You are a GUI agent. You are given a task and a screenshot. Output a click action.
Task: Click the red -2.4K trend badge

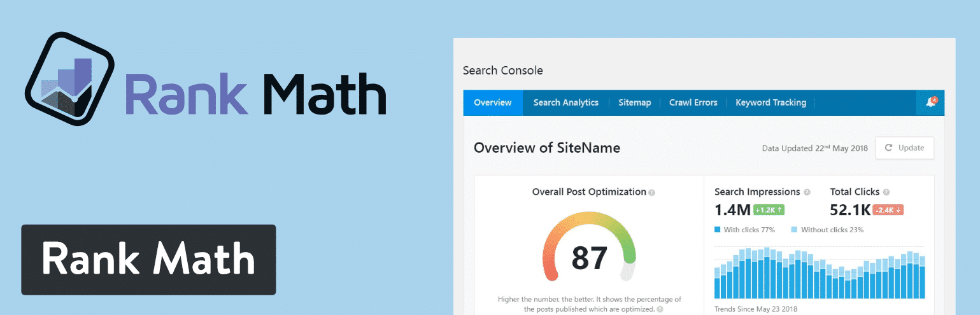(x=888, y=210)
